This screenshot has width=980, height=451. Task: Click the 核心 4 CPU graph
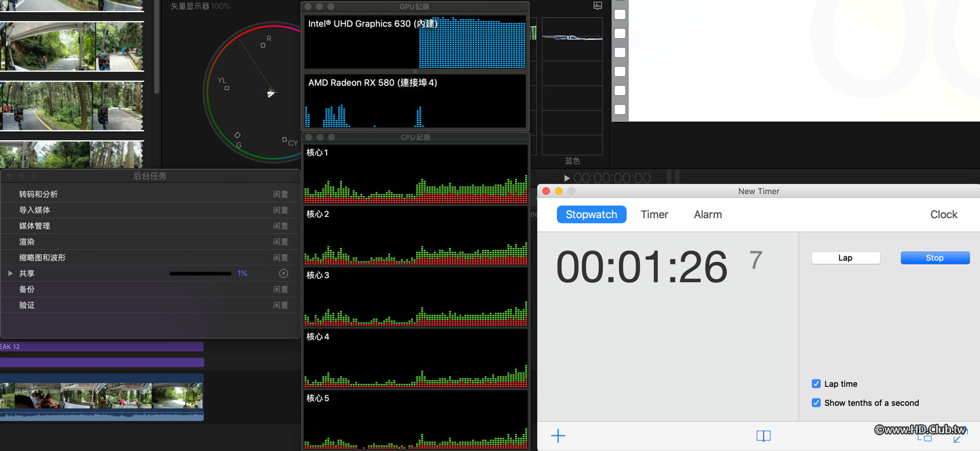(415, 358)
